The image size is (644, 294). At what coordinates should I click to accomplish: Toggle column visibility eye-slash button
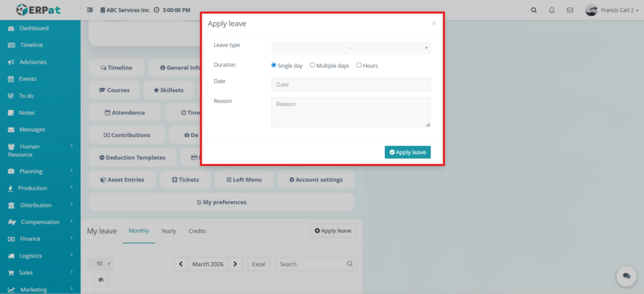tap(101, 280)
